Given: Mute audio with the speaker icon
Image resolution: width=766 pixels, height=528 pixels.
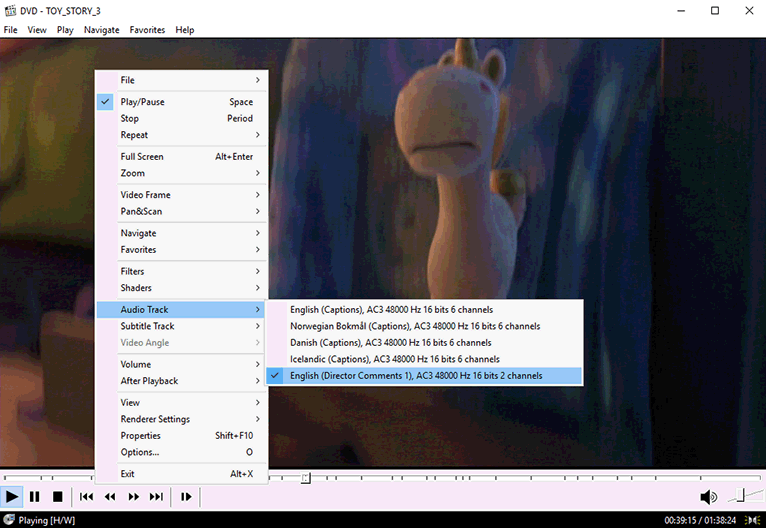Looking at the screenshot, I should tap(708, 497).
